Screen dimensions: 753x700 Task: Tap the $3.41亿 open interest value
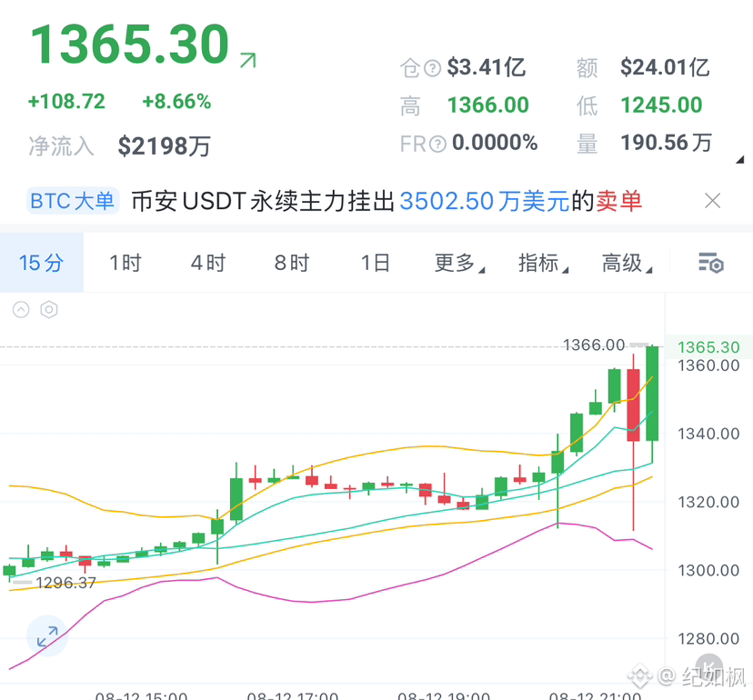pos(486,67)
